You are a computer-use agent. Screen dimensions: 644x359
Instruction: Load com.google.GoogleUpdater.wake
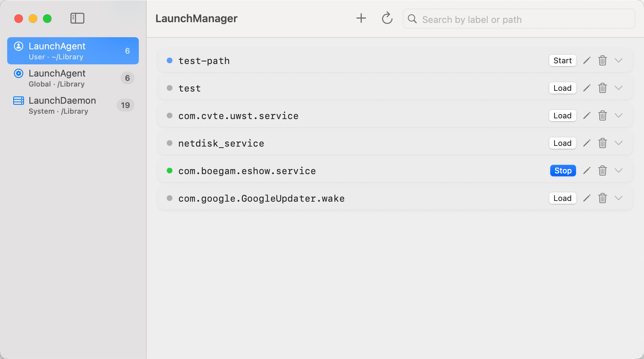click(562, 198)
